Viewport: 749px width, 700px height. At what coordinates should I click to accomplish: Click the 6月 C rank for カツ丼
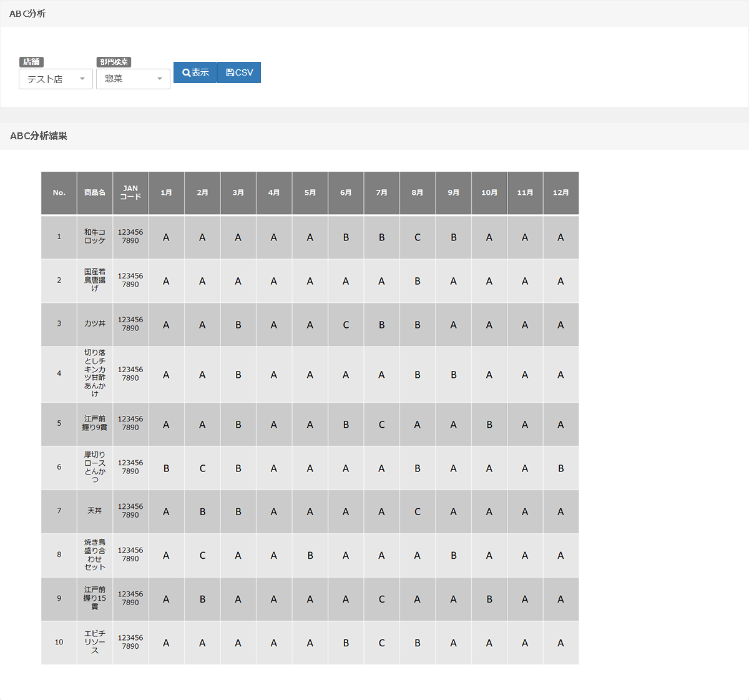click(x=346, y=325)
